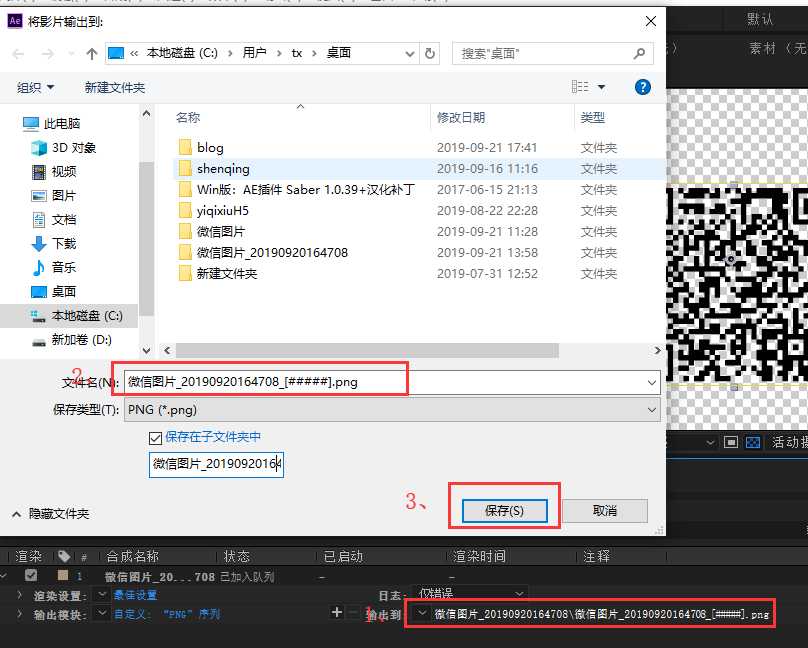
Task: Go up one folder level
Action: pos(92,54)
